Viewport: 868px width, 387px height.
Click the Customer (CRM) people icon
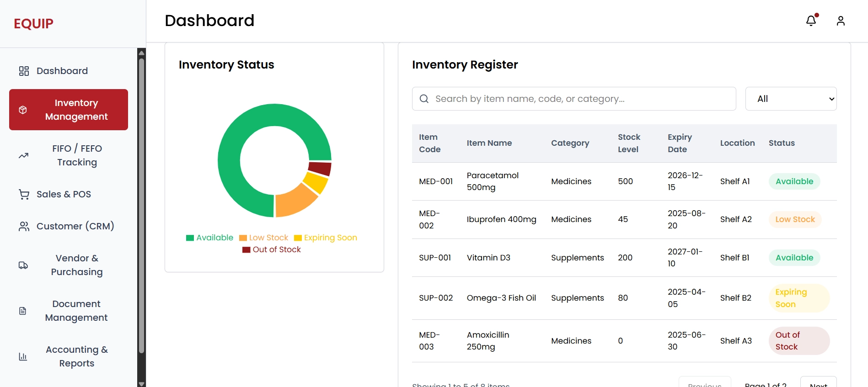click(24, 226)
